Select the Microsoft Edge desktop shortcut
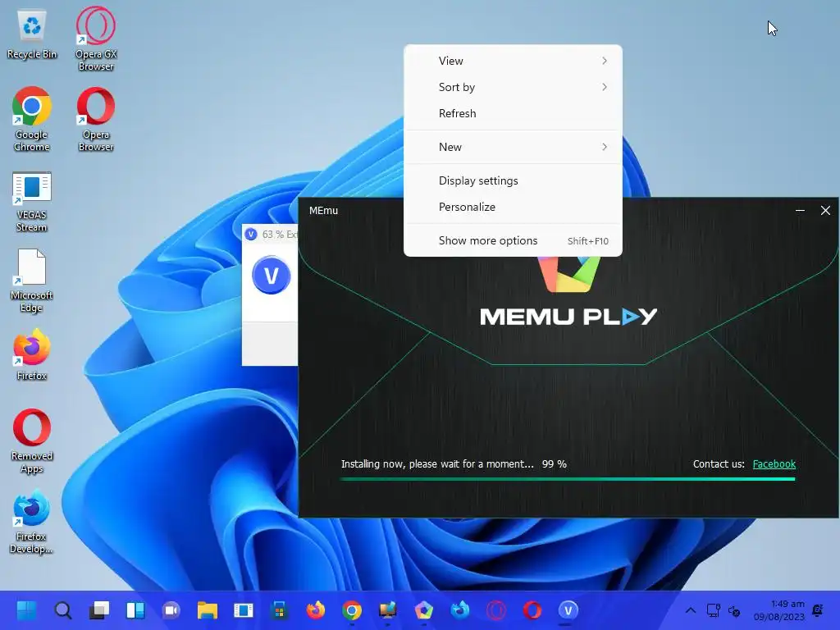The image size is (840, 630). (x=32, y=281)
